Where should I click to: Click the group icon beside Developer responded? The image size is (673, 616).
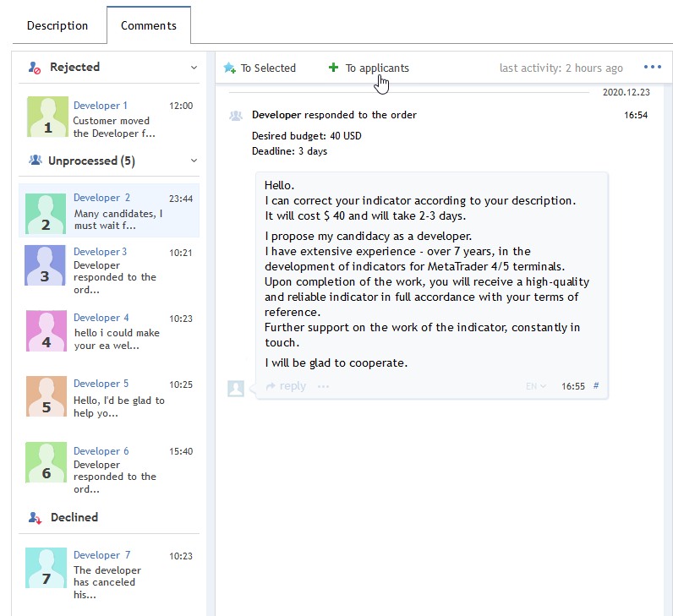tap(236, 116)
